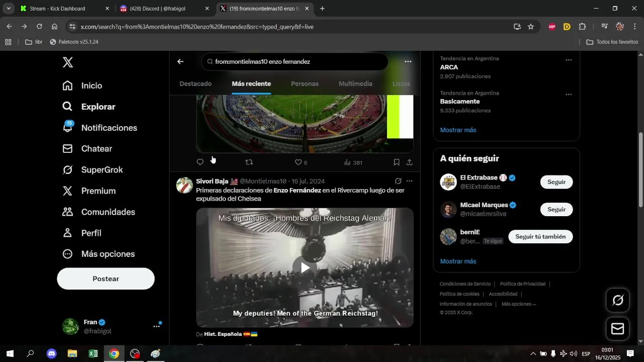Follow Micael Marques account
Screen dimensions: 644x362
(556, 209)
